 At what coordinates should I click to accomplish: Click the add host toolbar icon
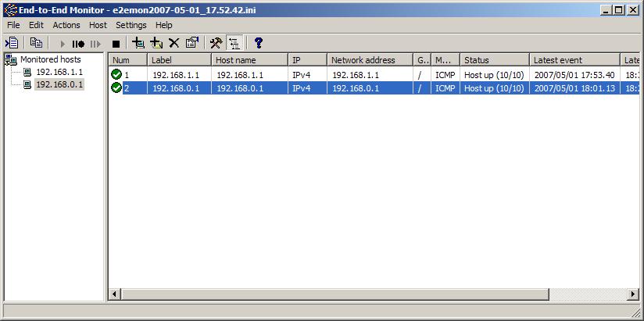coord(138,43)
